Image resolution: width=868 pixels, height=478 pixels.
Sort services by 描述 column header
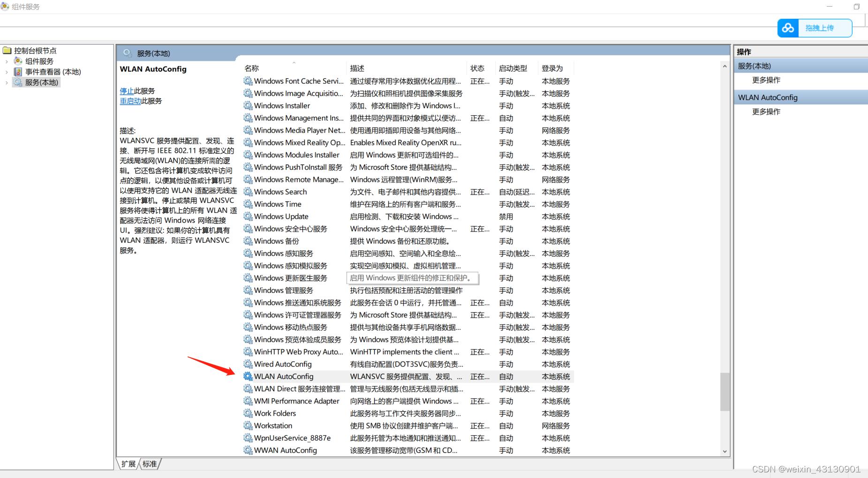click(x=407, y=68)
